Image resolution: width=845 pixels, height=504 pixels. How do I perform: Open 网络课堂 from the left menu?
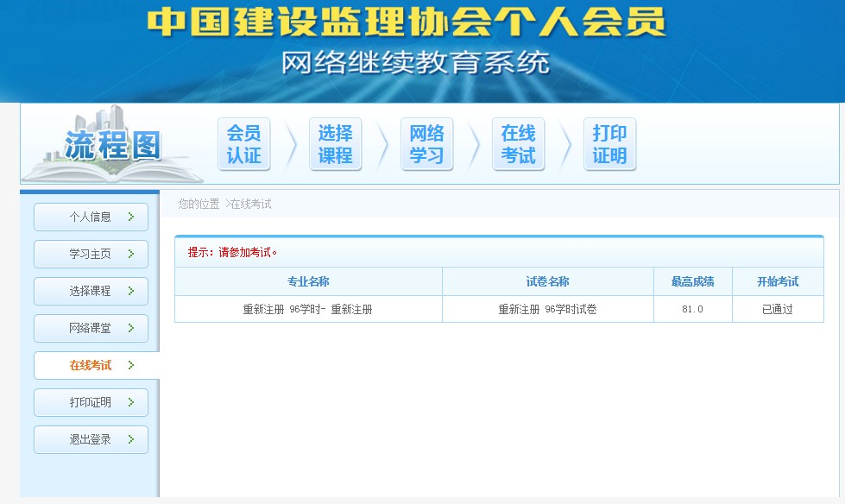click(91, 328)
